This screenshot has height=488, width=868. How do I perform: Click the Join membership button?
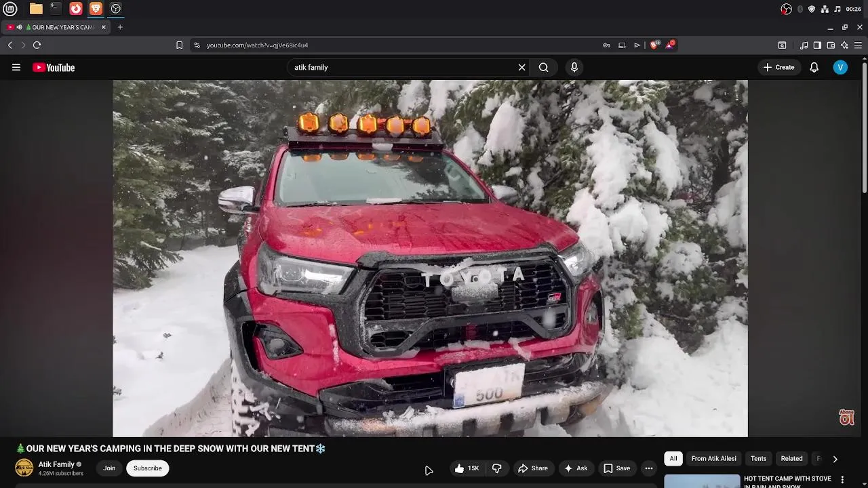click(x=109, y=468)
